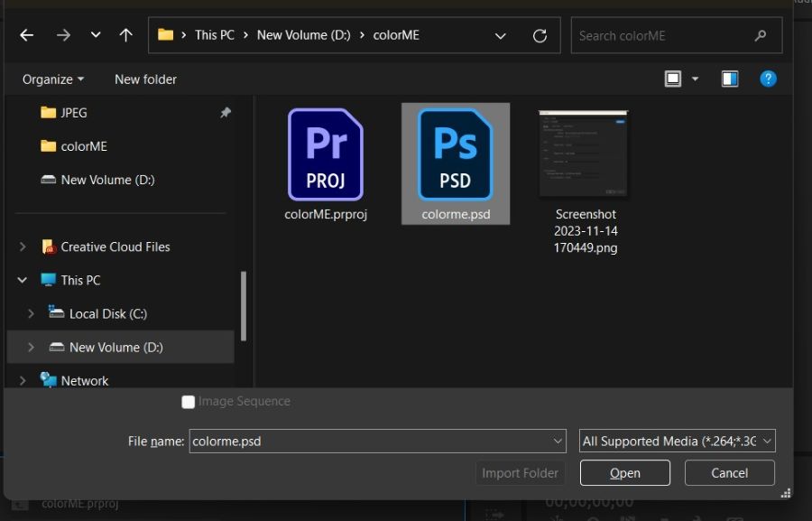Go forward using the right arrow
This screenshot has width=812, height=521.
click(63, 35)
